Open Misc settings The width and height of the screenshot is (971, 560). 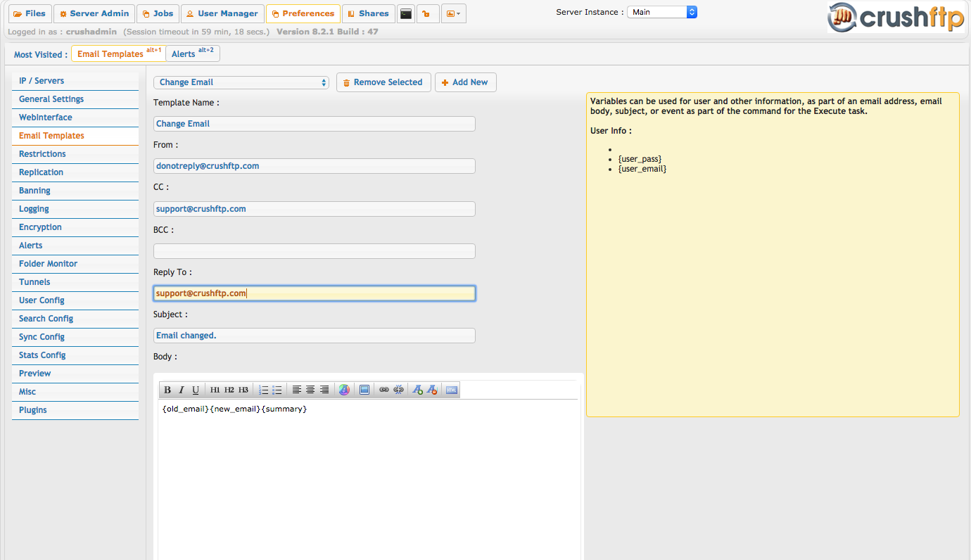[75, 392]
